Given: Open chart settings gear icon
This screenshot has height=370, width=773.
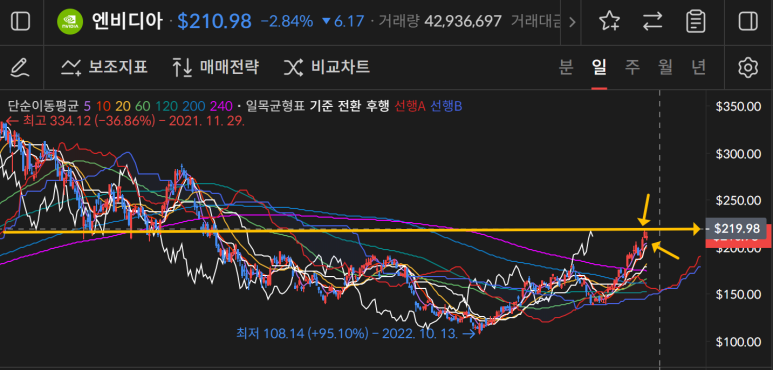Looking at the screenshot, I should pos(748,67).
